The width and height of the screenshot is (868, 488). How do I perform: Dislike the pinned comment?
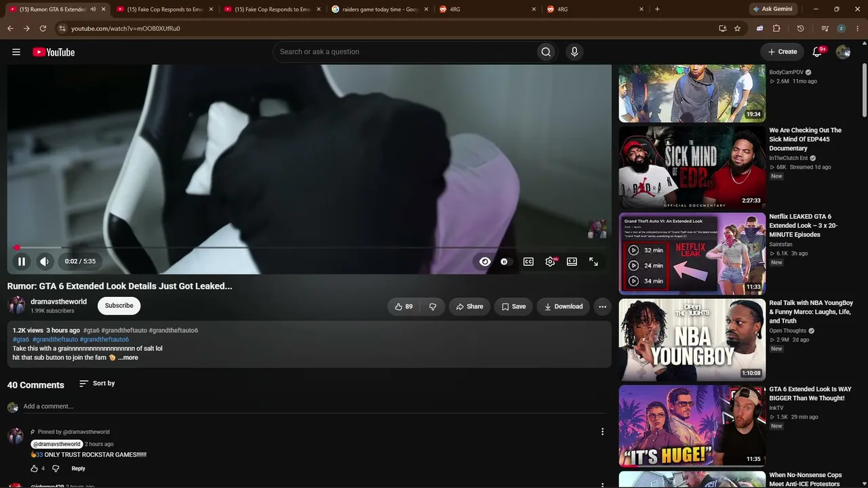click(56, 468)
